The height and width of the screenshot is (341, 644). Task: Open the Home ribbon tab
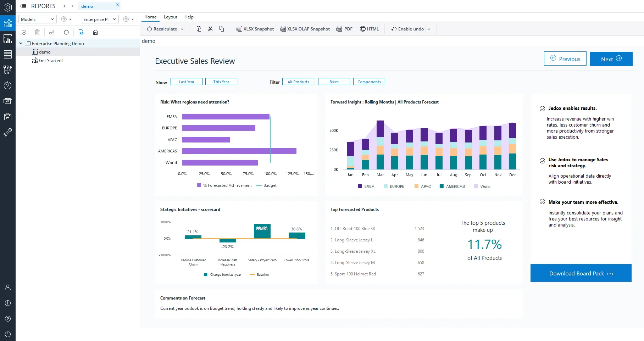click(x=150, y=17)
